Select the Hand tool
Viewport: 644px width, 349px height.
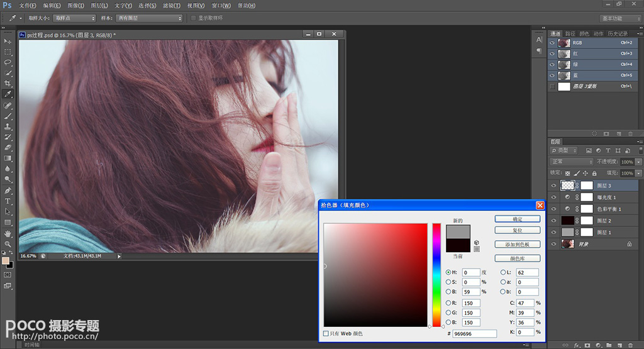point(8,234)
